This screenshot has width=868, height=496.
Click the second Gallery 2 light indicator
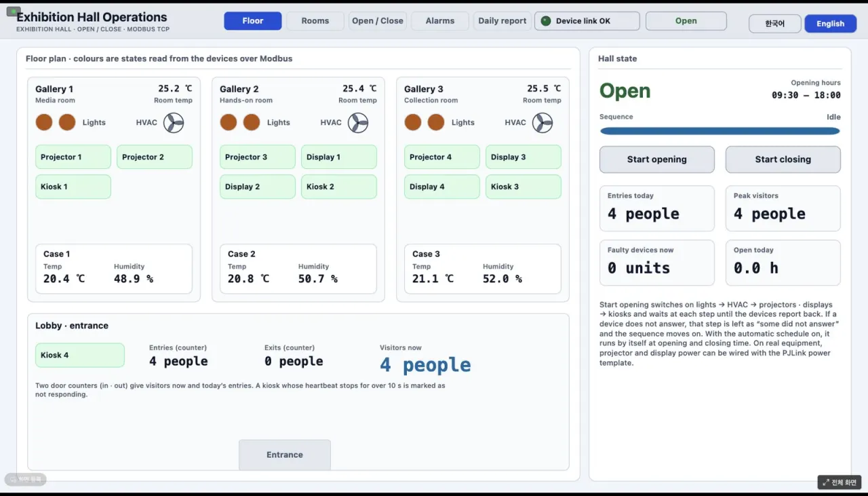(252, 122)
